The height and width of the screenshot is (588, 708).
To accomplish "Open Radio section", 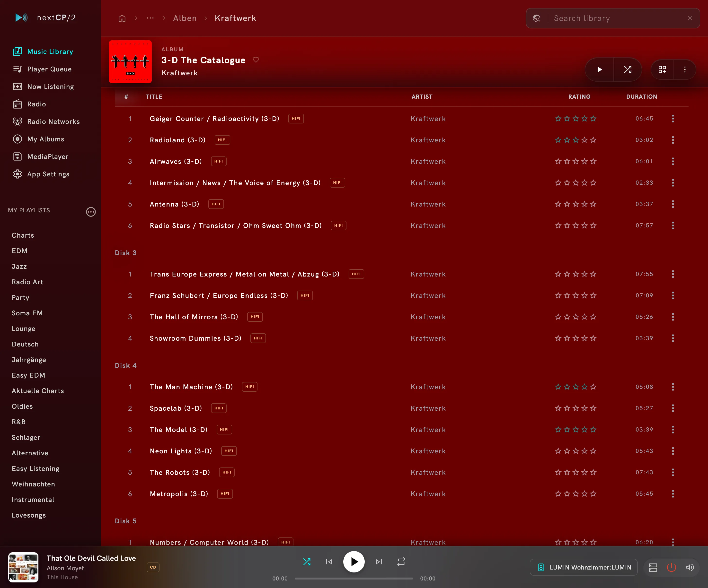I will [x=29, y=104].
